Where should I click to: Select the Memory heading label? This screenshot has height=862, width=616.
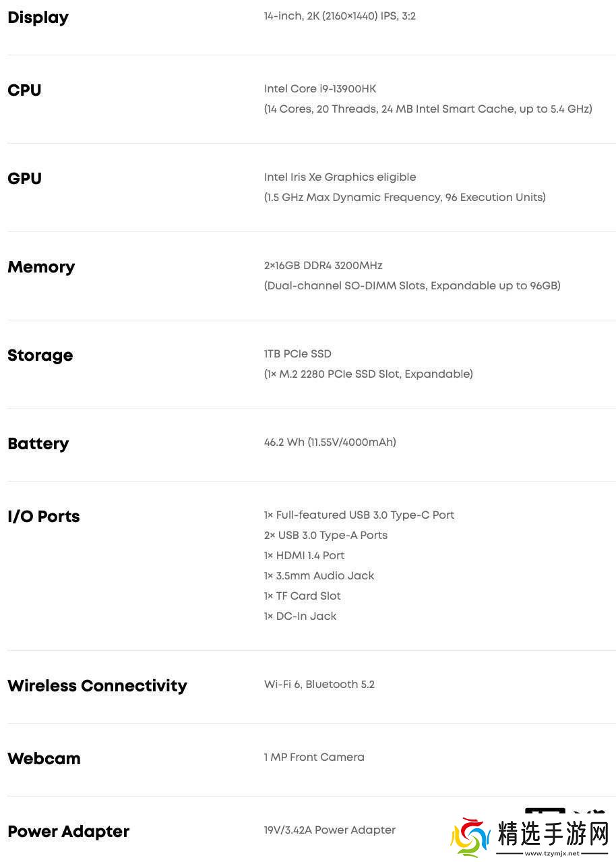tap(41, 267)
